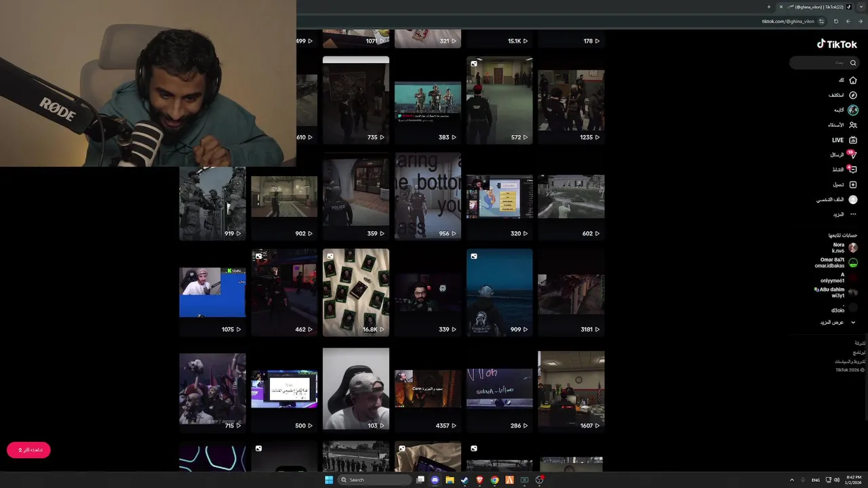Open video thumbnail with 462 views
This screenshot has width=868, height=488.
pyautogui.click(x=284, y=292)
